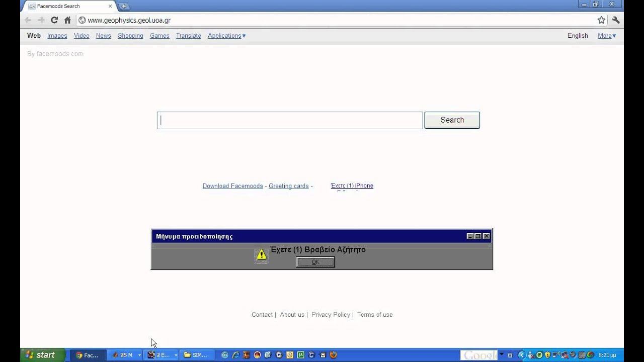Expand the 25 M taskbar group arrow
The height and width of the screenshot is (362, 644).
tap(139, 355)
